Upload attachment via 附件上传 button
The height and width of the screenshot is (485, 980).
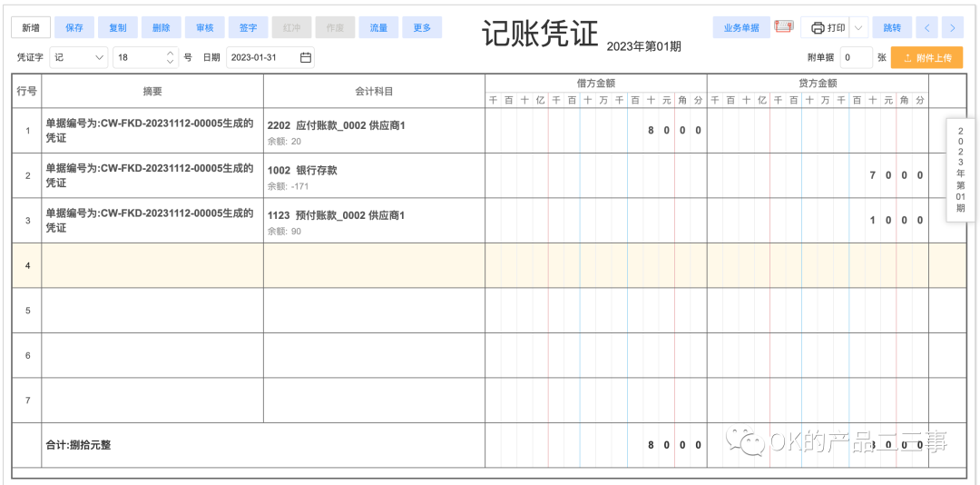coord(926,57)
